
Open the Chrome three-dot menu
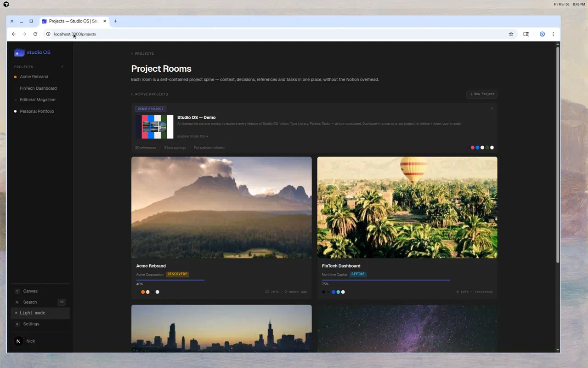(x=553, y=34)
